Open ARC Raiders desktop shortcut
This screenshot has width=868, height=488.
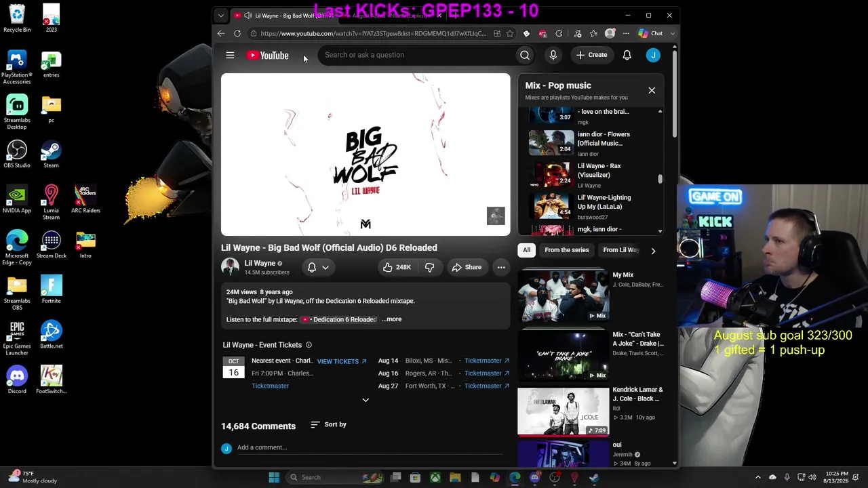pyautogui.click(x=85, y=199)
